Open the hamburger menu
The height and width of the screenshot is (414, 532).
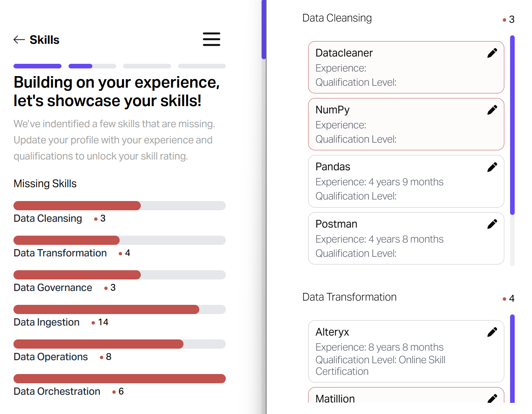(212, 39)
